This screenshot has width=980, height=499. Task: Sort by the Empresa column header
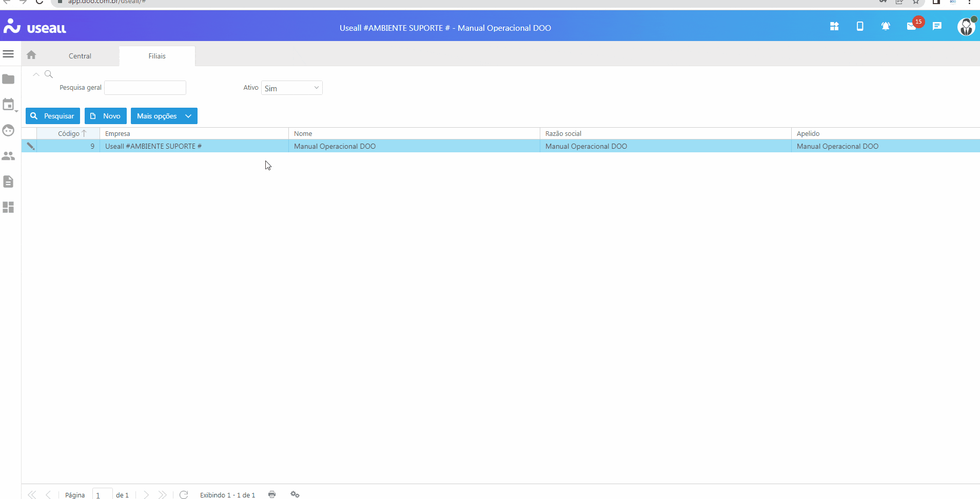click(x=194, y=133)
